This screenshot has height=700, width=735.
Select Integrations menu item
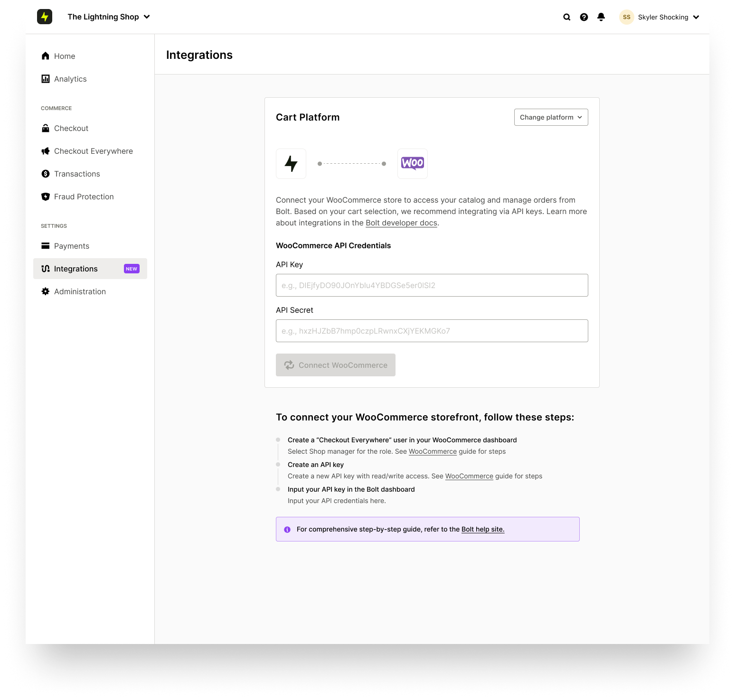[x=90, y=269]
